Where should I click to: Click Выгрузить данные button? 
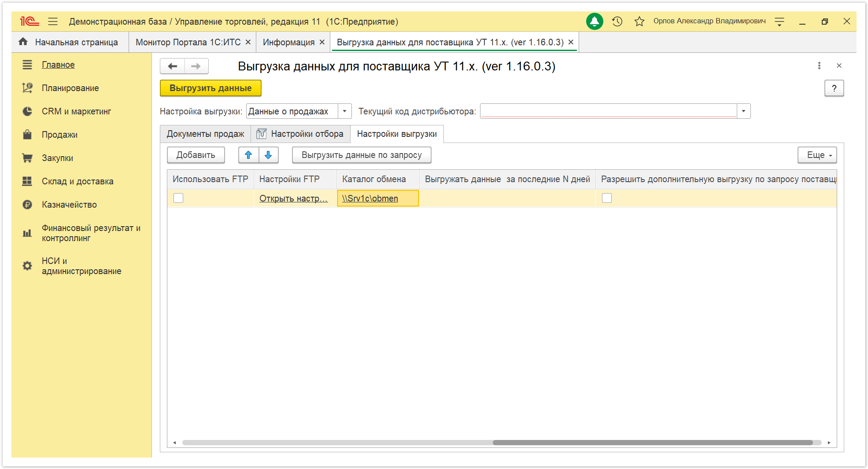(x=211, y=88)
